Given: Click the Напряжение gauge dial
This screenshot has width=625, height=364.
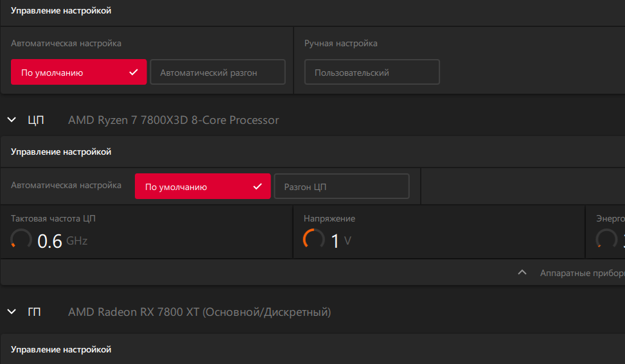Looking at the screenshot, I should tap(313, 239).
